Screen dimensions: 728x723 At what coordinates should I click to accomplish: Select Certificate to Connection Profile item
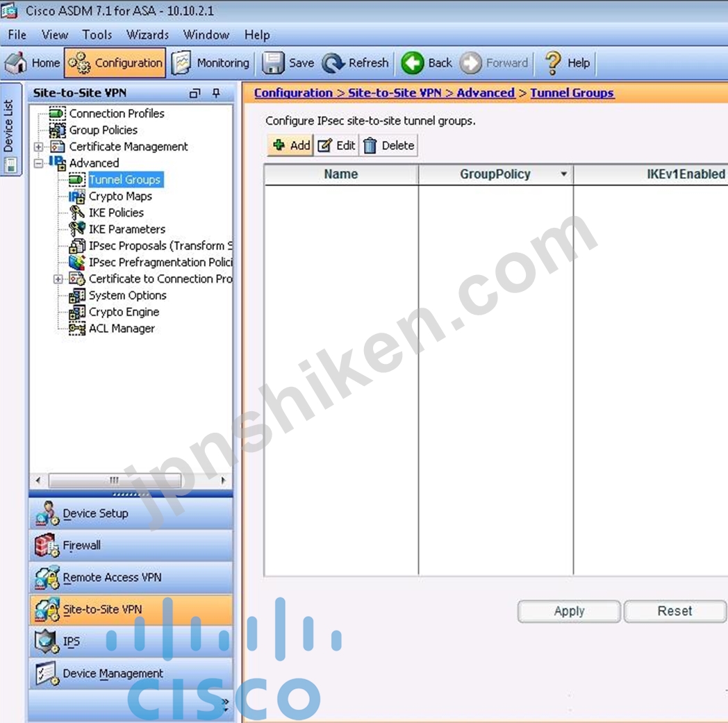click(160, 279)
